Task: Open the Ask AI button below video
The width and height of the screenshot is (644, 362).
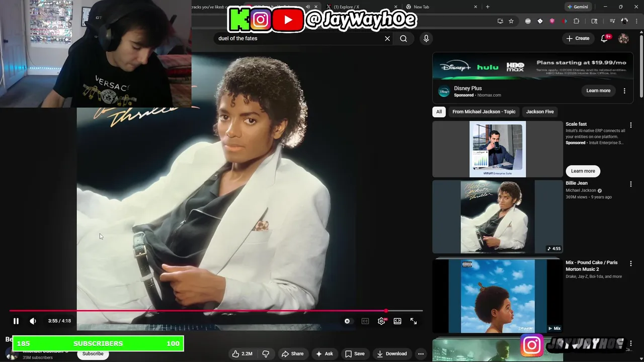Action: click(x=325, y=353)
